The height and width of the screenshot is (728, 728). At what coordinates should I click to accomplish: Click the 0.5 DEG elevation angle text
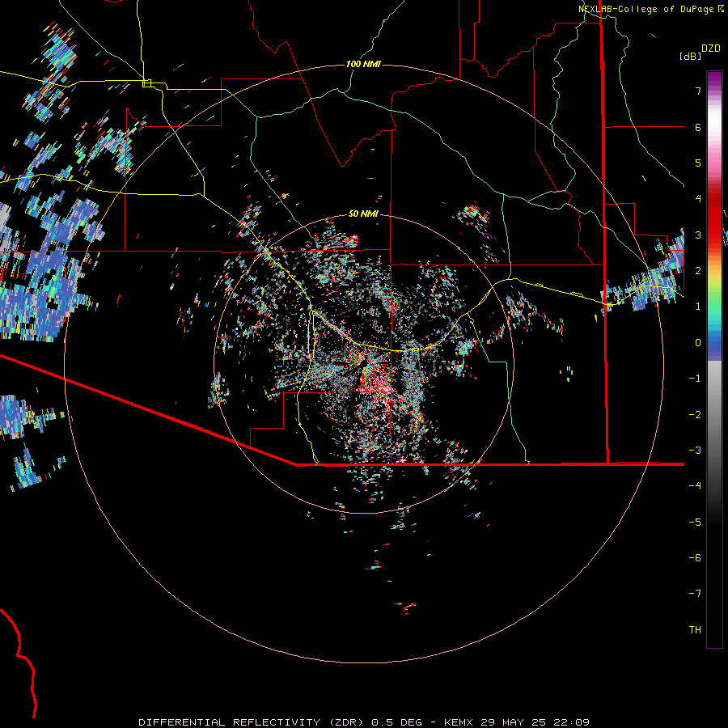point(396,722)
